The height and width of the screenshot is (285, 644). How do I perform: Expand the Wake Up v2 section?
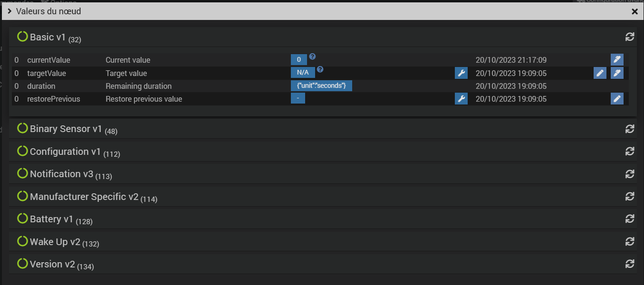point(55,242)
